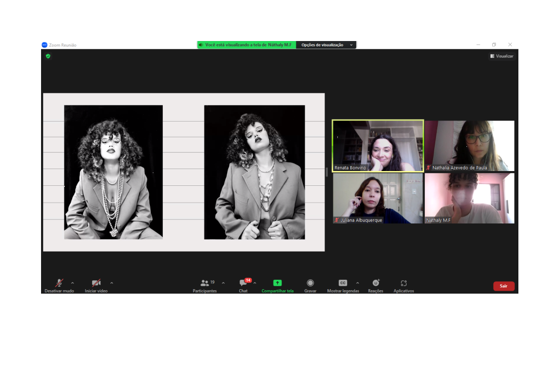Start recording with Gravar
The image size is (555, 392).
pyautogui.click(x=310, y=283)
